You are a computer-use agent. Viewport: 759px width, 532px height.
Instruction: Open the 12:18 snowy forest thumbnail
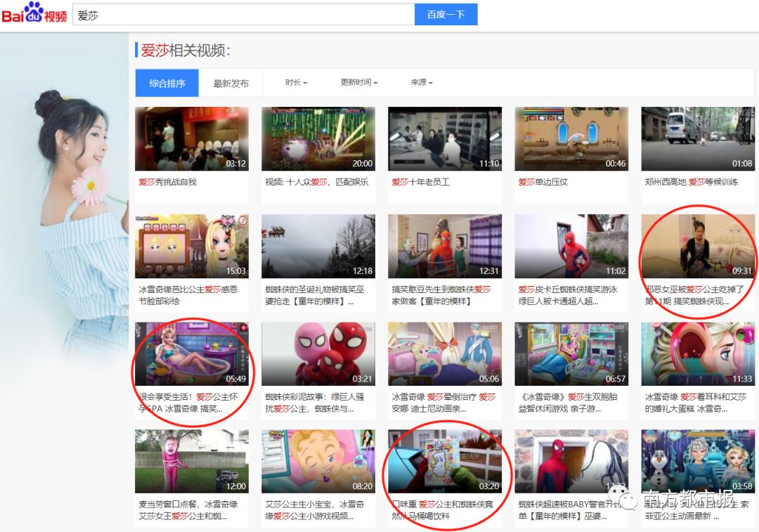coord(318,247)
